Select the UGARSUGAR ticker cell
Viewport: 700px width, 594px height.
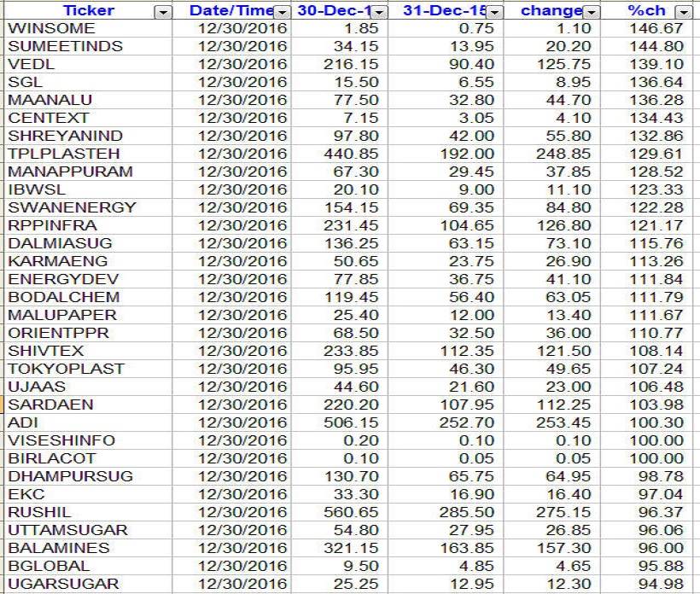[x=88, y=584]
